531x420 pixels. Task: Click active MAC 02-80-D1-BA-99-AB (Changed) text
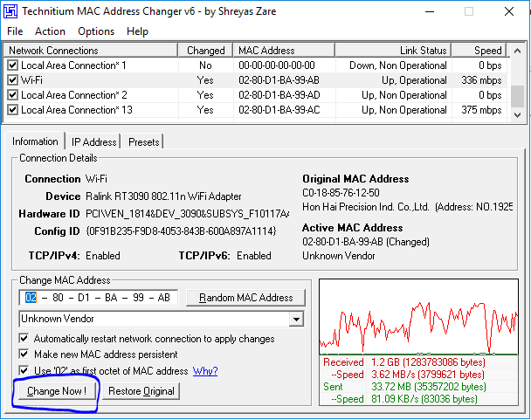[x=366, y=242]
